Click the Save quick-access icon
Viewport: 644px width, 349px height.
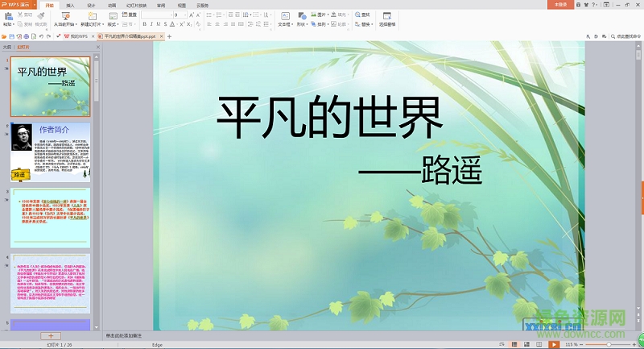pos(11,36)
